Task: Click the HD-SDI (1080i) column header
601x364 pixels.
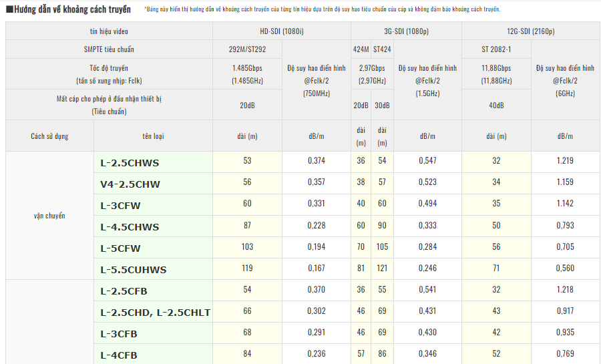Action: point(282,31)
